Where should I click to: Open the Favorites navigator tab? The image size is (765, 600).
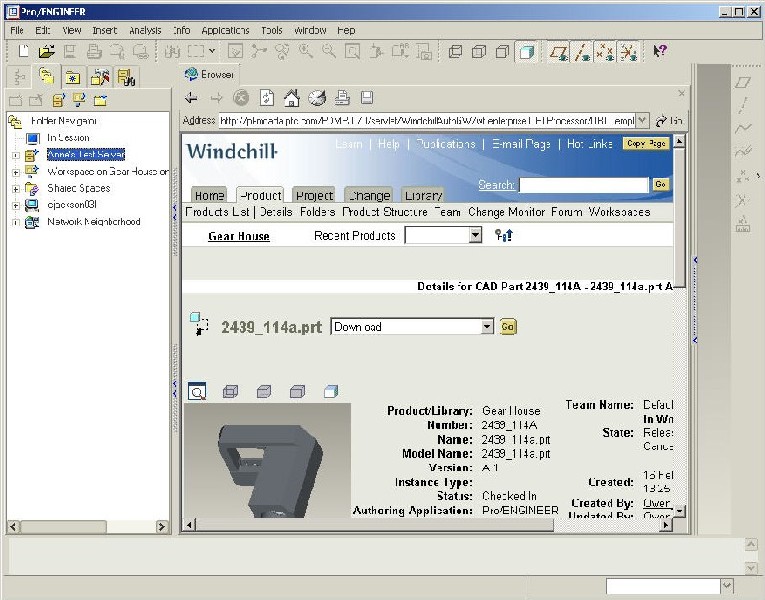click(73, 77)
